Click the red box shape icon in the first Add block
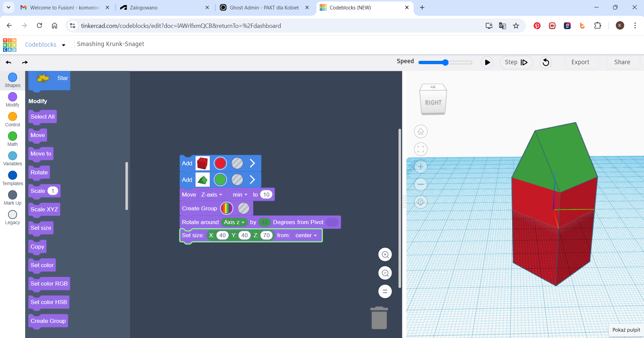 (x=202, y=163)
